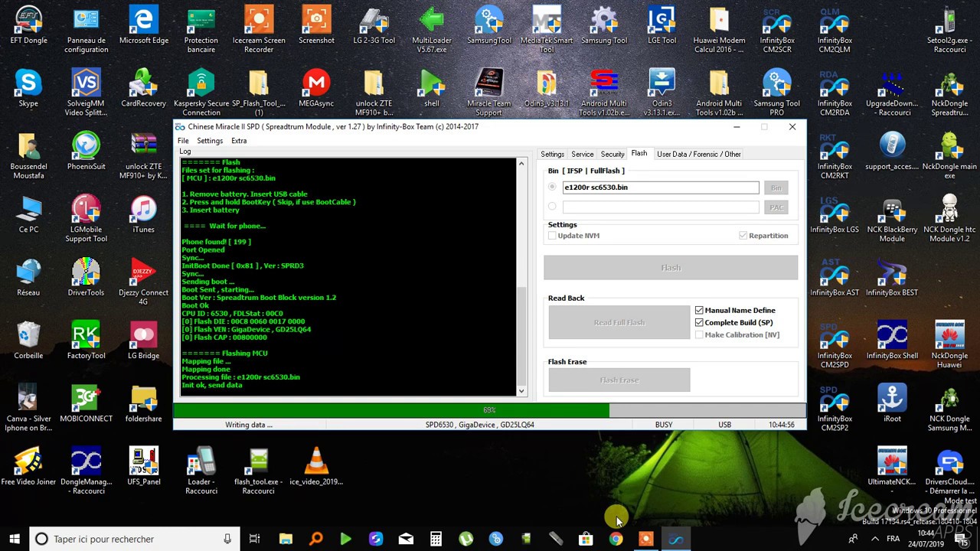
Task: Select the InfinityBox BEST desktop icon
Action: point(892,277)
